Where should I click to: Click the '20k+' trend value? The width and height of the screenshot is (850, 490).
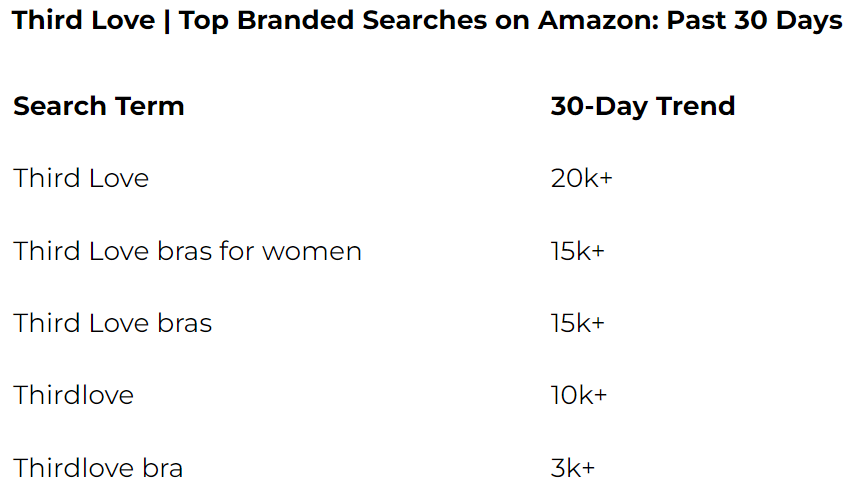581,179
